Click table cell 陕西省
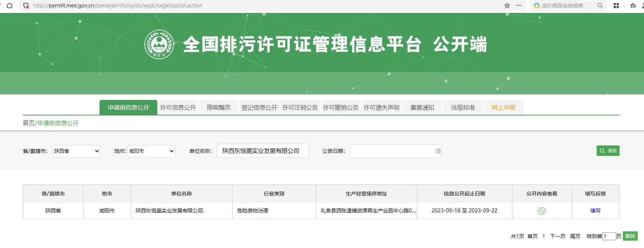The image size is (644, 248). 53,211
